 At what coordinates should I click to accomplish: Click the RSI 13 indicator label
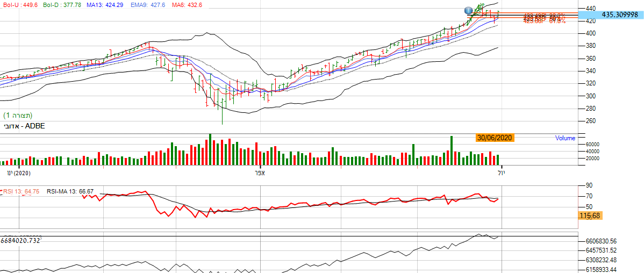(22, 191)
